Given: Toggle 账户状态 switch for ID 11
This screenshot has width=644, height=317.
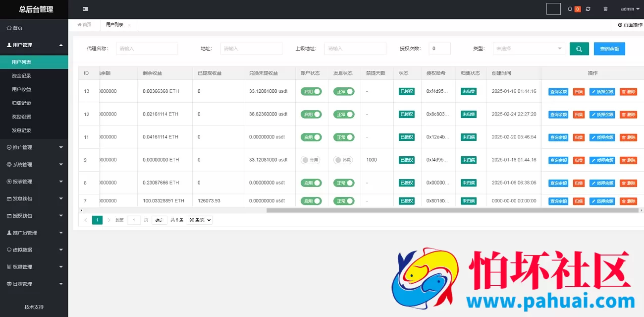Looking at the screenshot, I should (311, 137).
